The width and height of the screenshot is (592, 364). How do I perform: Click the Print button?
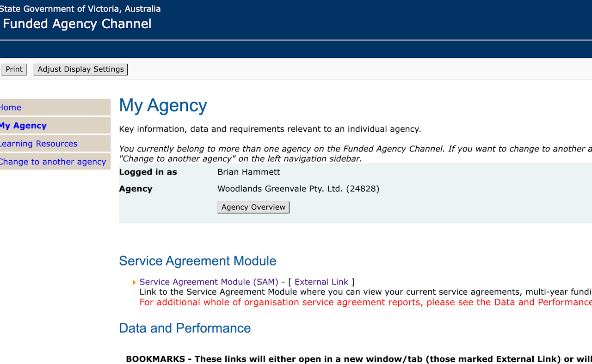[14, 69]
